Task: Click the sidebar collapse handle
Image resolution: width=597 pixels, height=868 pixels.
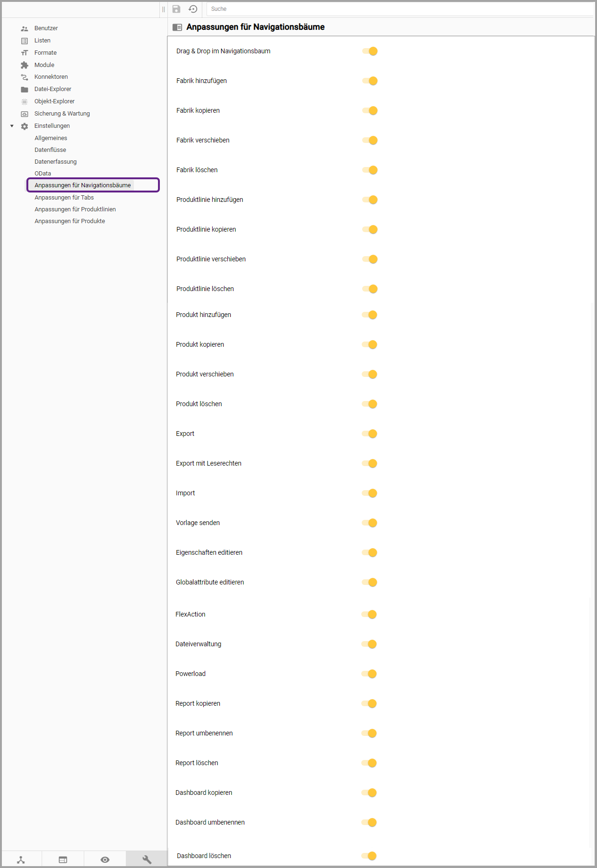Action: coord(163,9)
